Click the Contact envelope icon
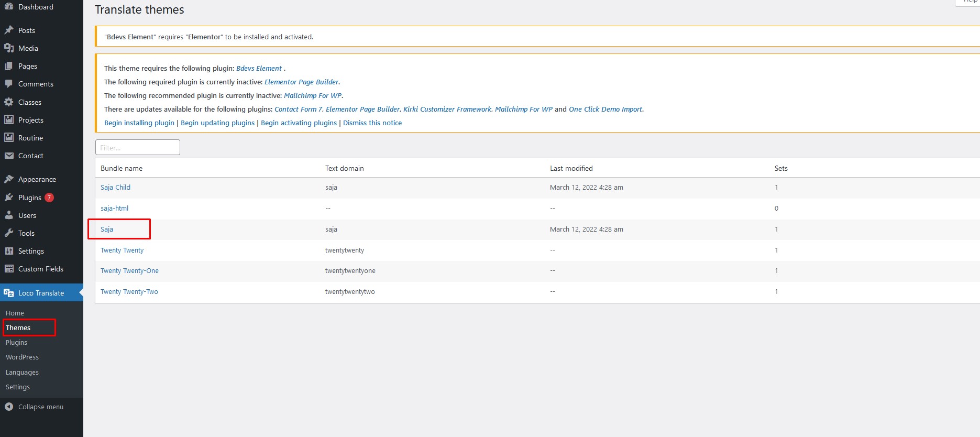Screen dimensions: 980x437 (x=9, y=156)
